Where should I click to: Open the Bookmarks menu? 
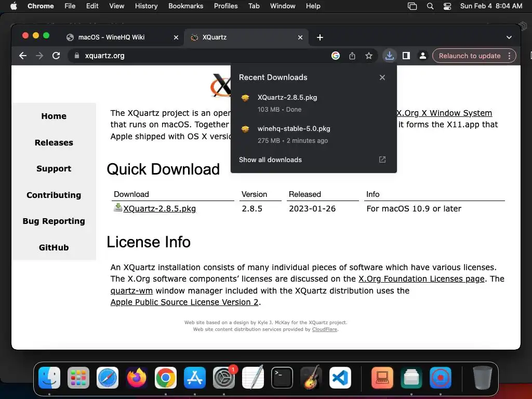coord(186,6)
